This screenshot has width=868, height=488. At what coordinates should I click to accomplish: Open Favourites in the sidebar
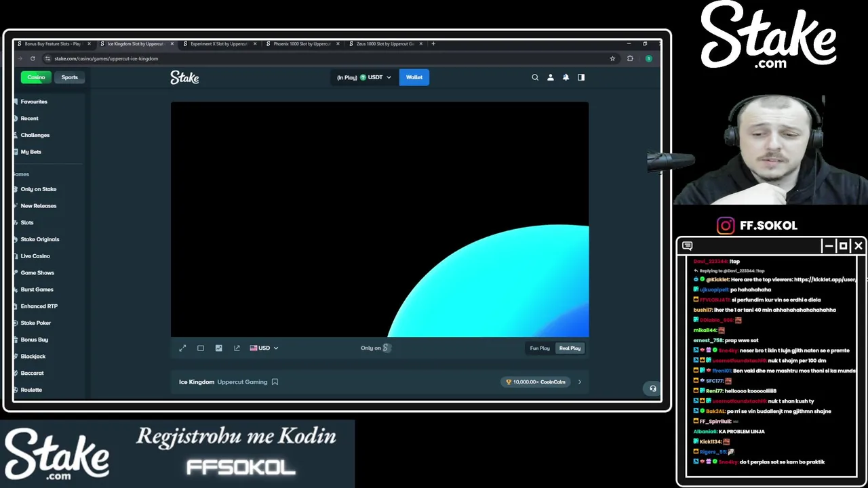(34, 102)
